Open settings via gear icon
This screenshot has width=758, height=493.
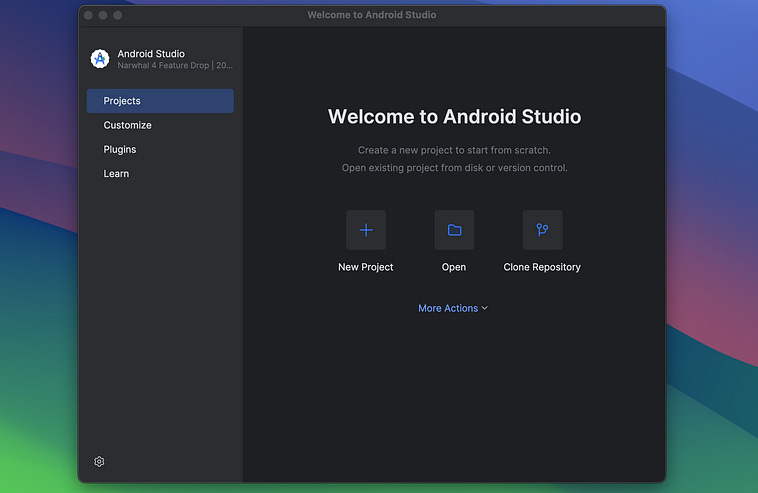(x=99, y=462)
